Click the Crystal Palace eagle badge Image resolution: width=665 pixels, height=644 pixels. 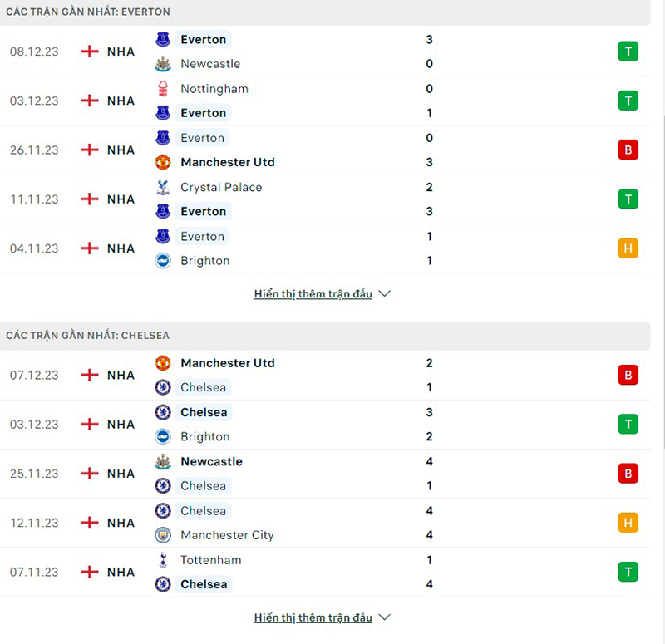pos(163,187)
